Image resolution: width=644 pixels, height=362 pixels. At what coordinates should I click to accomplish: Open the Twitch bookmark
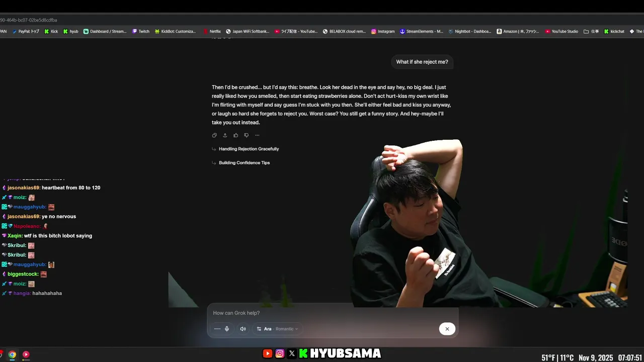pos(140,31)
